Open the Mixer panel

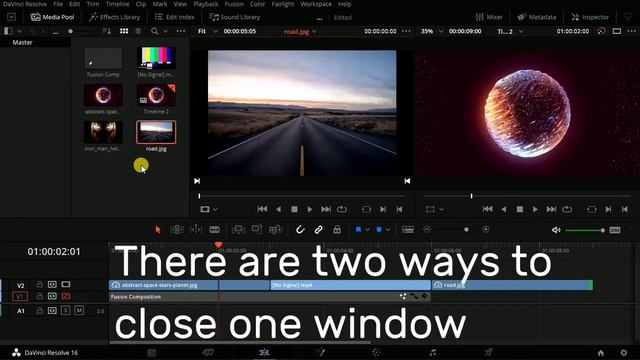[489, 17]
